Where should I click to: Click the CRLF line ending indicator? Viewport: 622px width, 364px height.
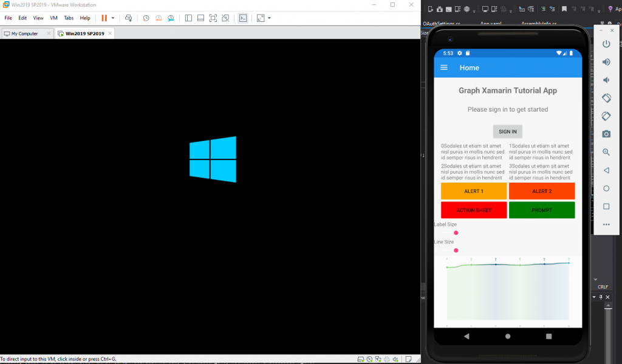click(603, 287)
